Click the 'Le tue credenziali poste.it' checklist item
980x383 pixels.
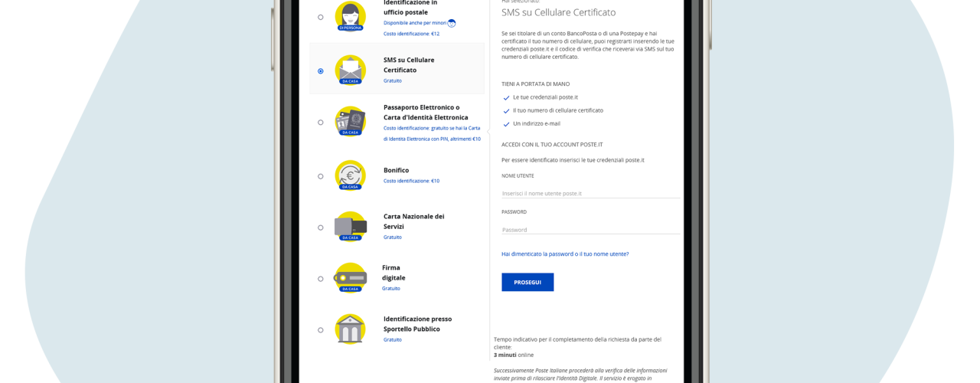click(545, 97)
